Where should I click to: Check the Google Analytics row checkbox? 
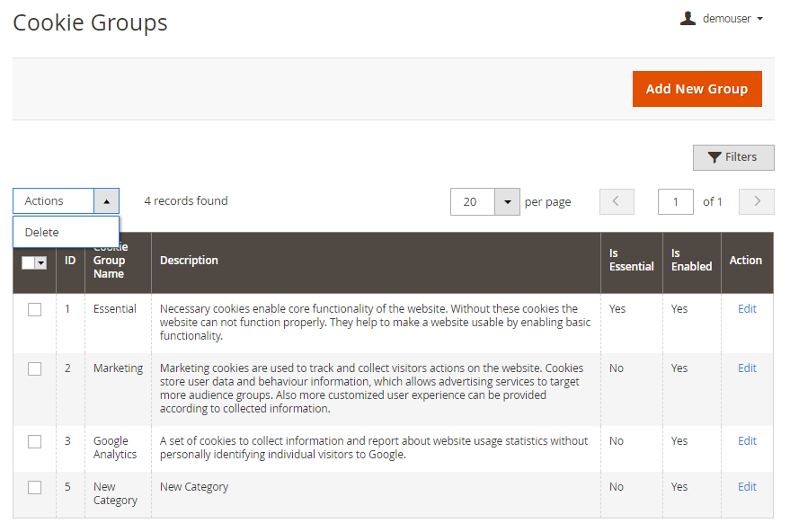coord(34,441)
